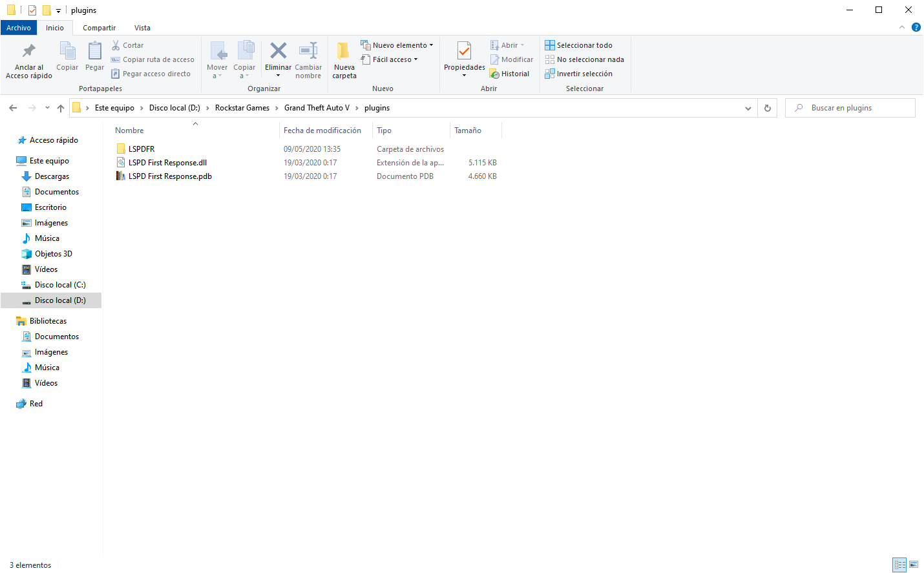Viewport: 924px width, 573px height.
Task: Navigate to Disco local (D:) breadcrumb
Action: (x=174, y=108)
